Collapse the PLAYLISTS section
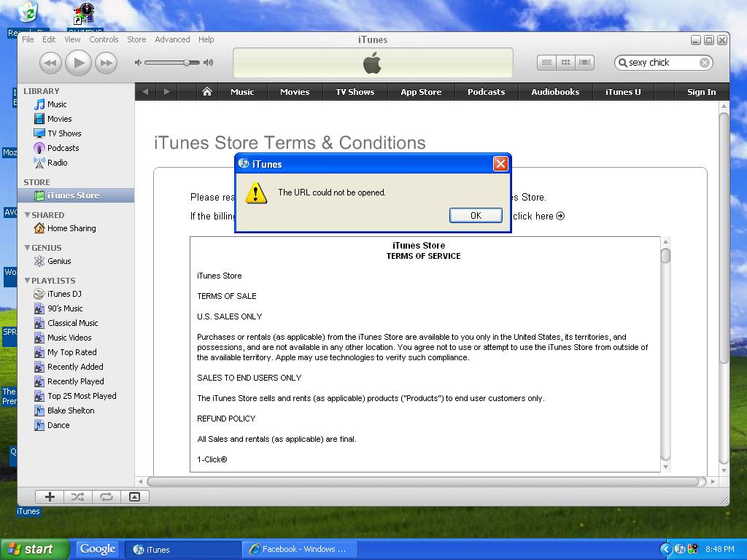The height and width of the screenshot is (560, 747). 27,281
